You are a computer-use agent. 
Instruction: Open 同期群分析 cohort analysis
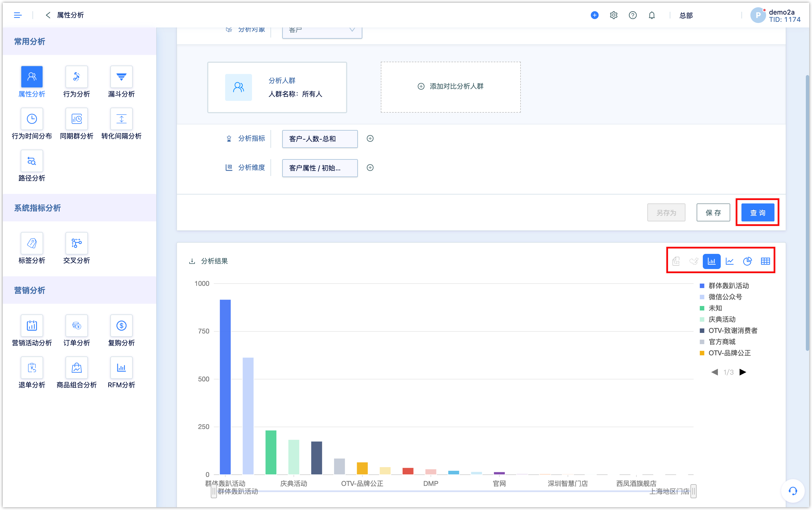(x=76, y=124)
